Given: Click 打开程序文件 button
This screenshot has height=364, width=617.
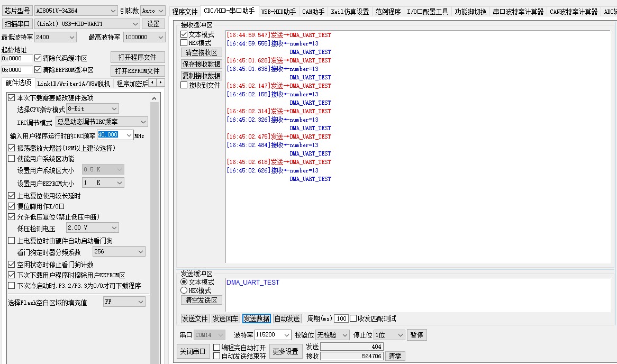Looking at the screenshot, I should tap(138, 57).
